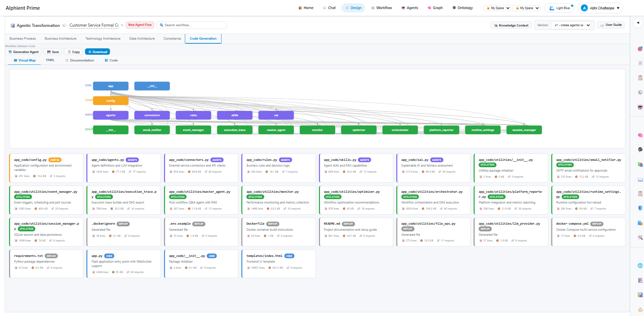The image size is (644, 316).
Task: Click the New Agent Flow button
Action: tap(140, 25)
